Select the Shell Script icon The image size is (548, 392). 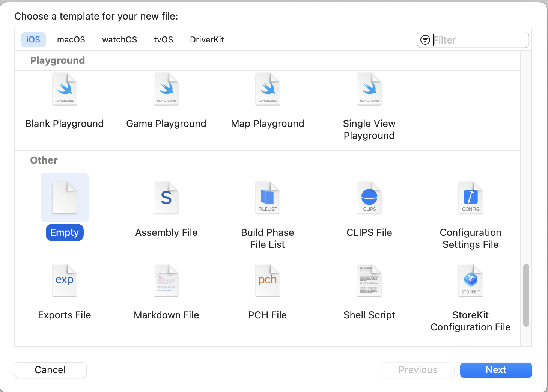[x=369, y=280]
